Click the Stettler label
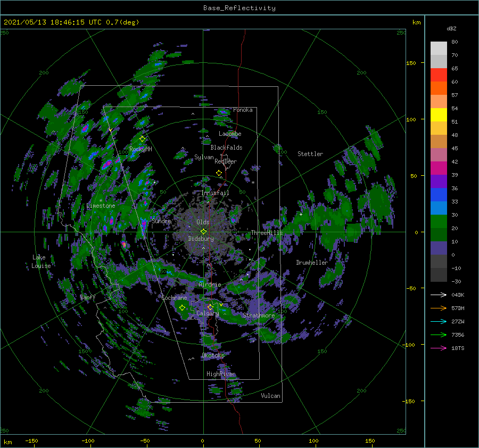Screen dimensions: 479x448 point(310,154)
